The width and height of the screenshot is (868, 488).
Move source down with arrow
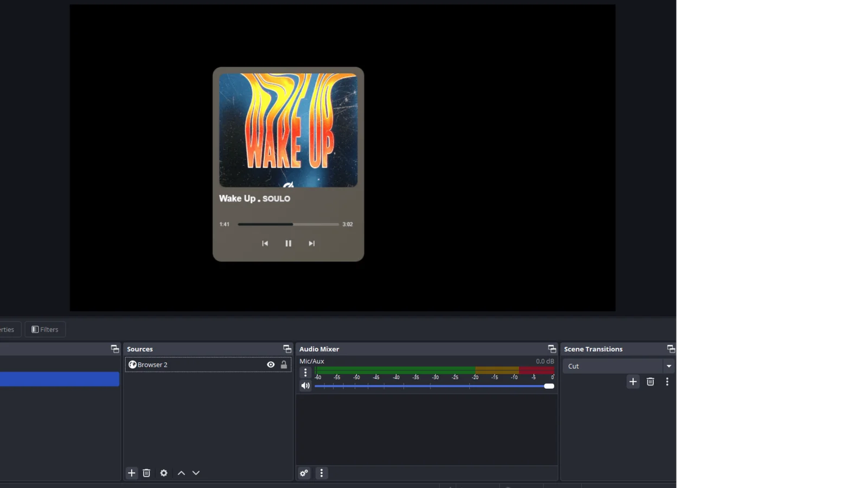point(196,473)
